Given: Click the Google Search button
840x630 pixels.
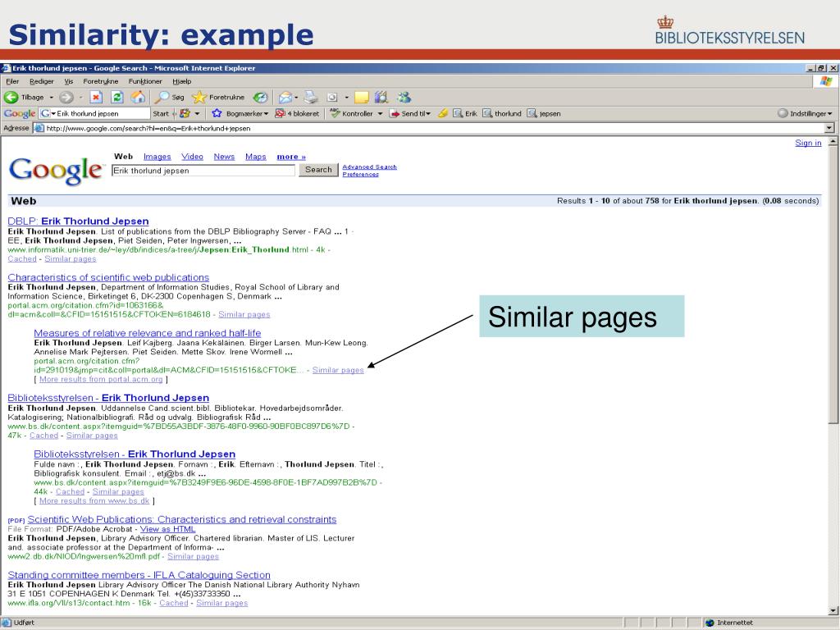Looking at the screenshot, I should click(x=318, y=170).
